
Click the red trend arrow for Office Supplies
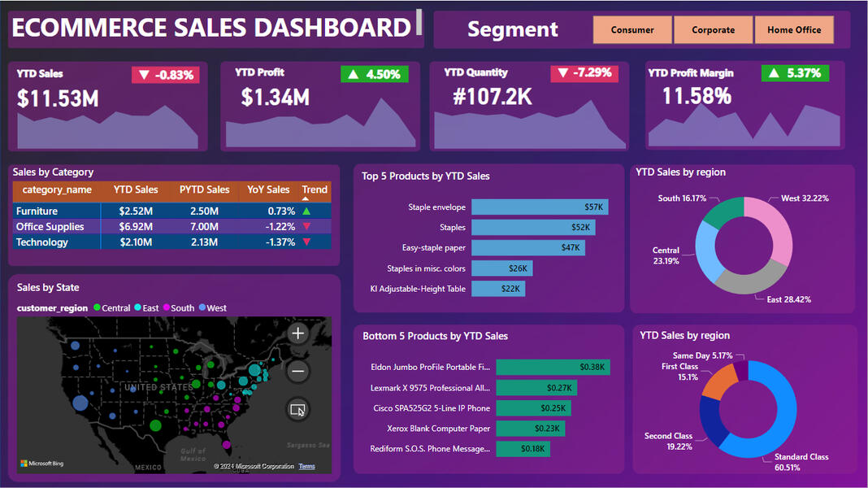(306, 227)
